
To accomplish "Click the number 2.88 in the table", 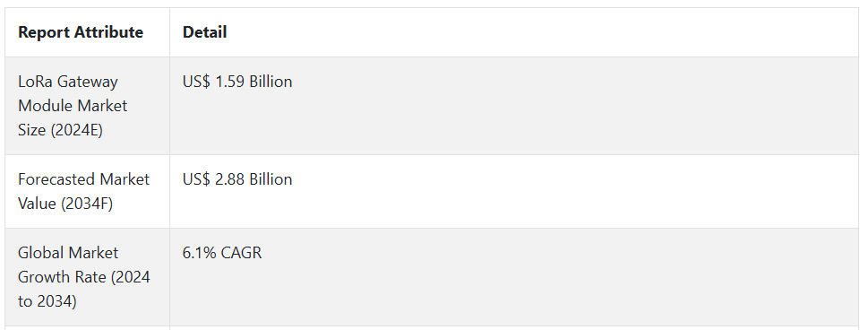I will tap(229, 179).
